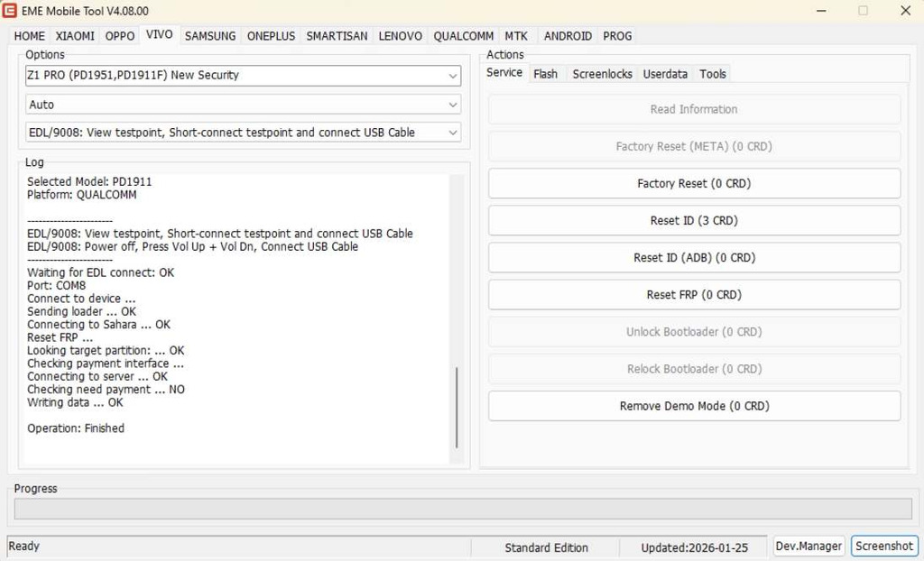Click 'Checking need payment ... NO' line

click(106, 389)
